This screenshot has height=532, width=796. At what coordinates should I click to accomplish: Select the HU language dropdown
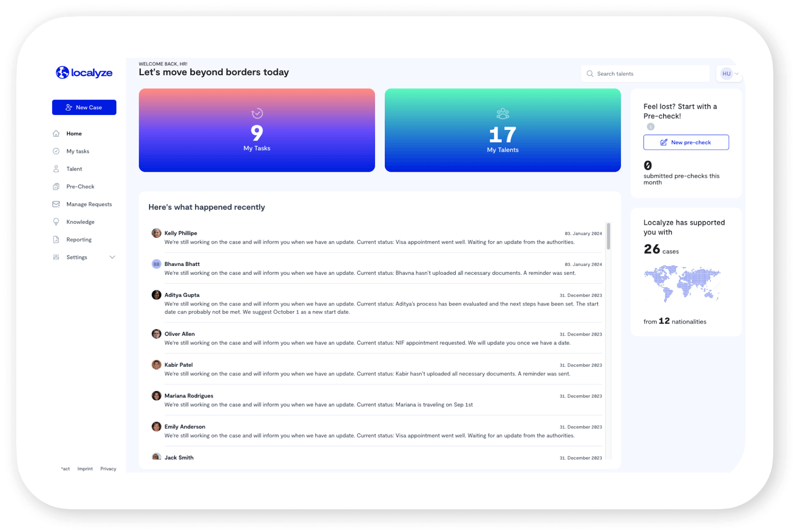tap(729, 74)
